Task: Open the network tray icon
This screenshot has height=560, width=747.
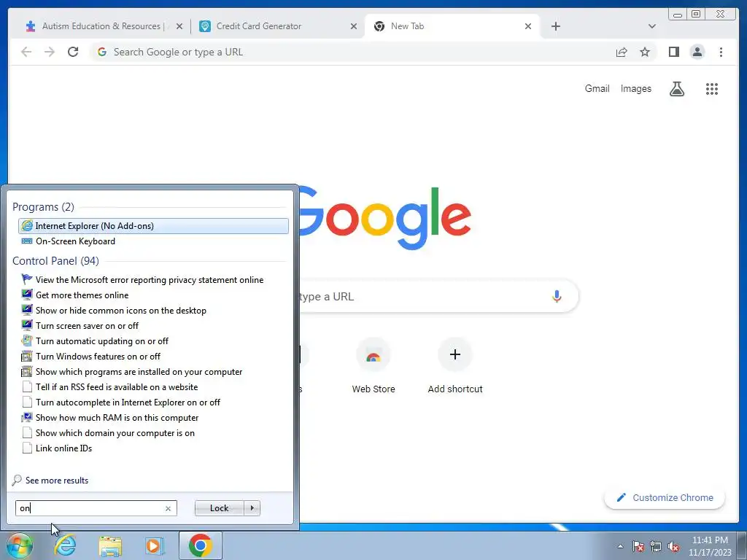Action: click(x=656, y=546)
